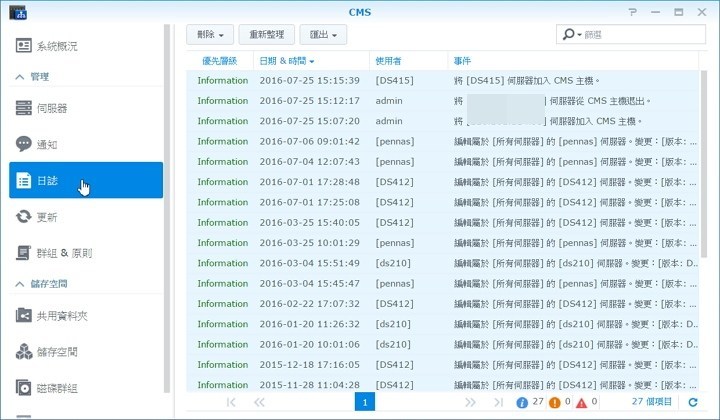Screen dimensions: 720x420
Task: Click the orange warning count icon
Action: point(555,403)
